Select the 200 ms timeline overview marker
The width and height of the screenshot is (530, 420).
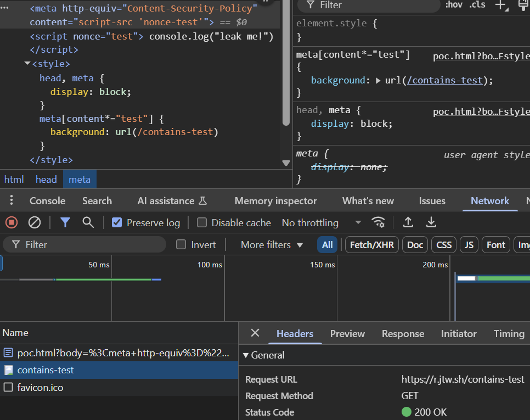pyautogui.click(x=435, y=265)
